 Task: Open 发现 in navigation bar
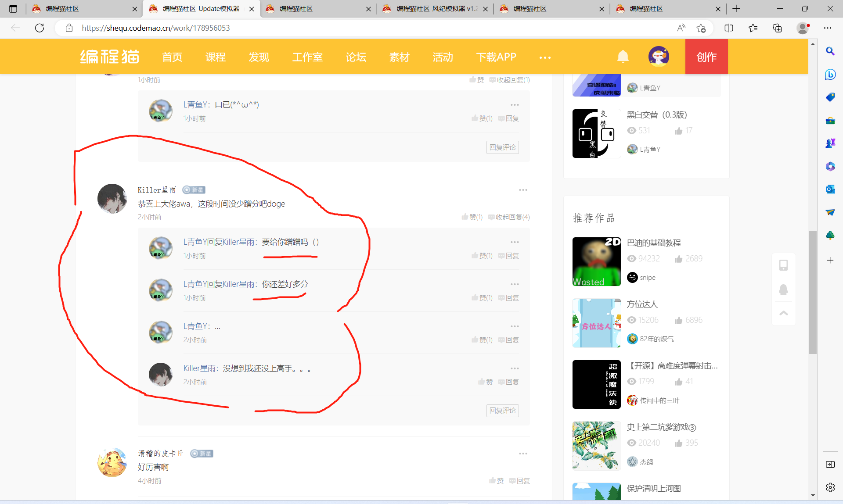tap(259, 57)
